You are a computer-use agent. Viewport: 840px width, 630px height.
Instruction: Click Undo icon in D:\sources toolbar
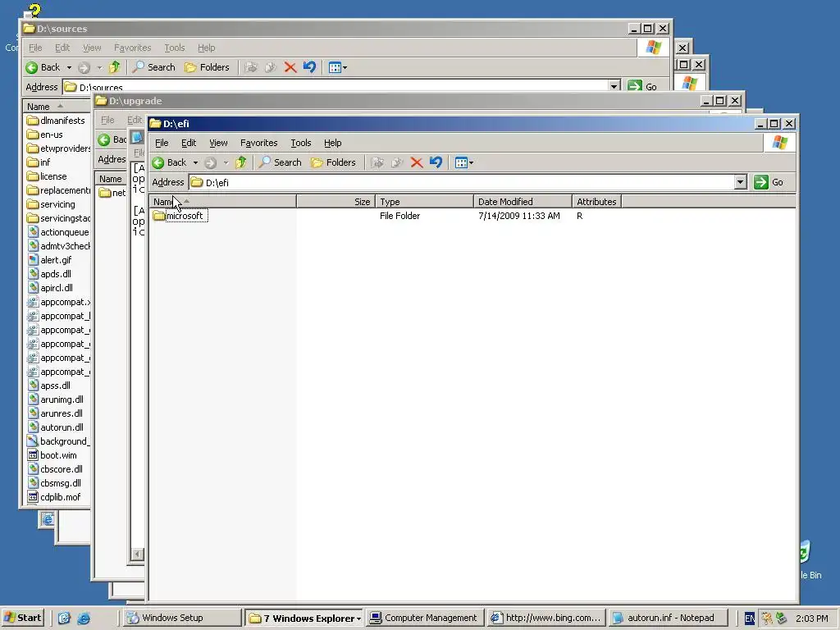click(309, 67)
